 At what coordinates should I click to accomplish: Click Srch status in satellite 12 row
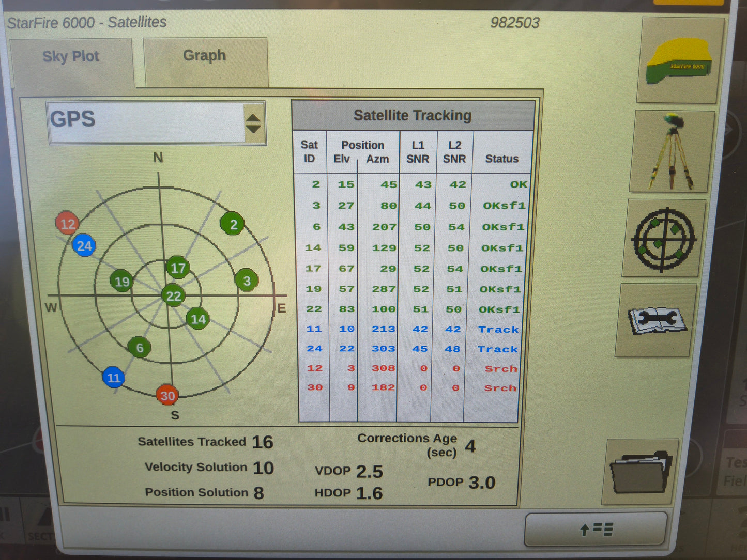pyautogui.click(x=501, y=368)
